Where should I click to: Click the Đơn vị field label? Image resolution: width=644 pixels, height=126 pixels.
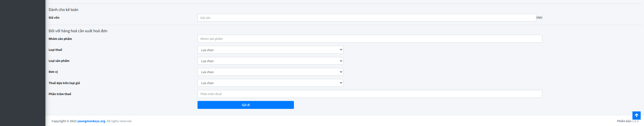[53, 72]
